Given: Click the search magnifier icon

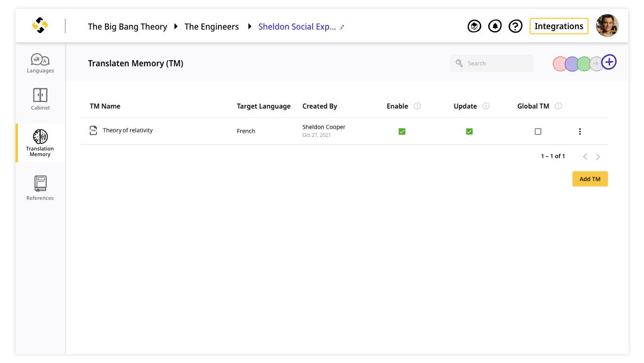Looking at the screenshot, I should [x=459, y=63].
